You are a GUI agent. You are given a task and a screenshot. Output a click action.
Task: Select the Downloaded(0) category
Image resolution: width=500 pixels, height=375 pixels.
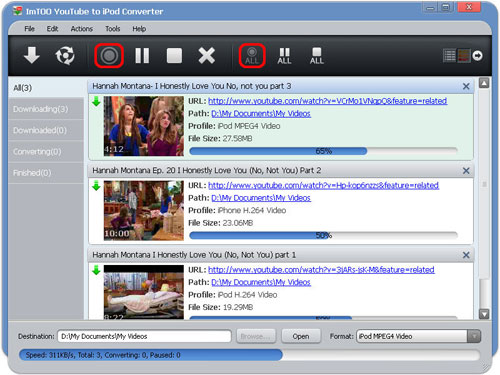pyautogui.click(x=46, y=130)
